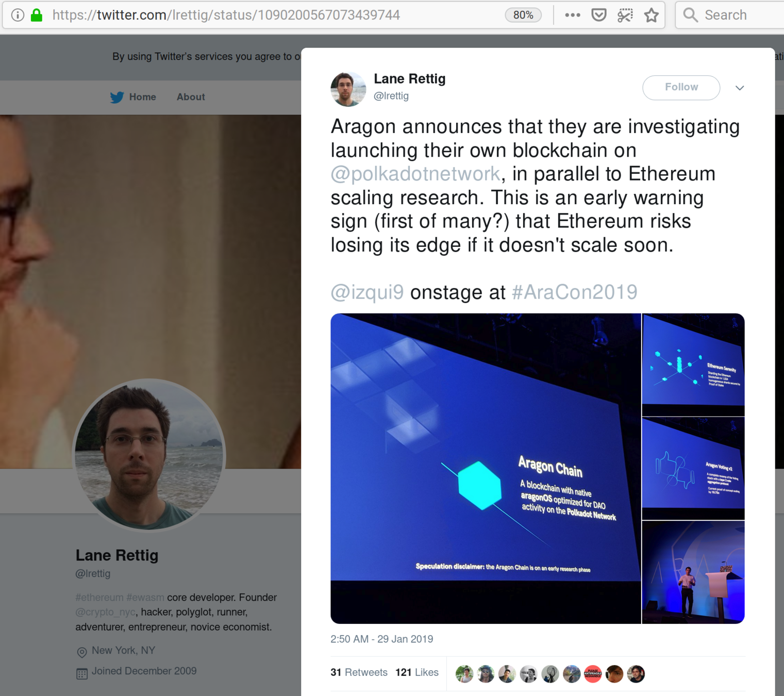View the 31 Retweets list
The height and width of the screenshot is (696, 784).
coord(359,672)
